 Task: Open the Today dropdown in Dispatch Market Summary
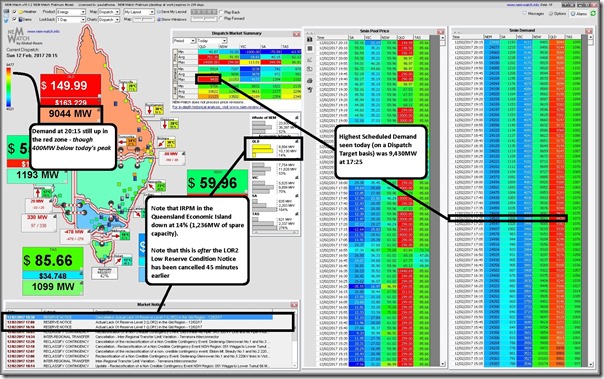click(x=212, y=41)
